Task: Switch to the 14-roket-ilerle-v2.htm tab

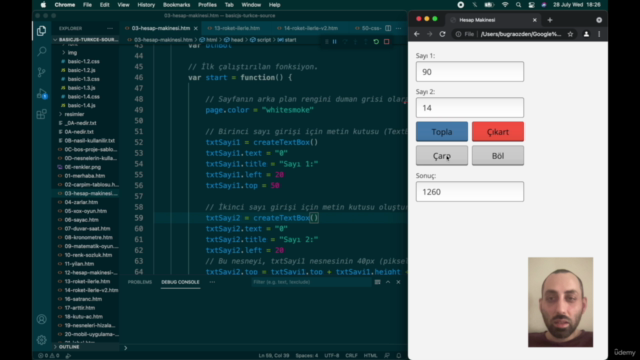Action: point(311,28)
